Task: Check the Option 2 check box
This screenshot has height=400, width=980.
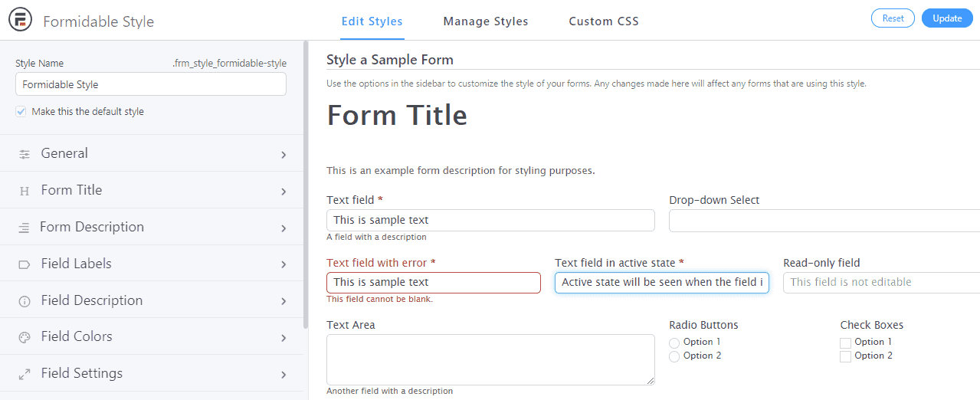Action: [x=846, y=356]
